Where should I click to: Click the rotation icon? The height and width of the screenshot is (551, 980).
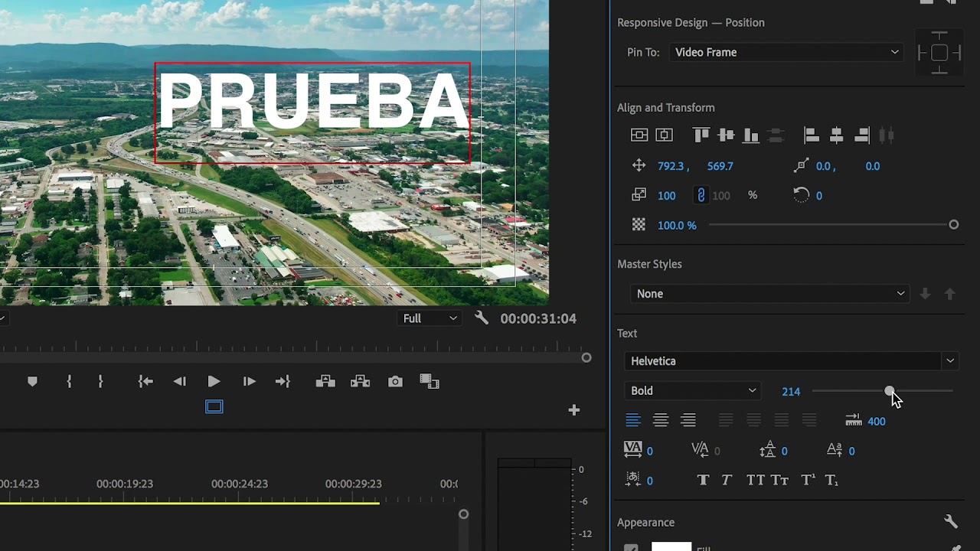coord(801,195)
